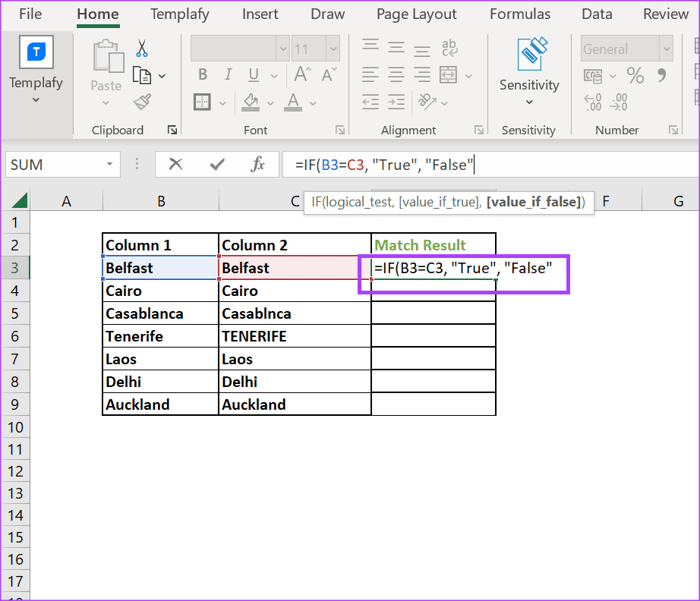Click the Orientation text angle icon
The width and height of the screenshot is (700, 601).
427,102
